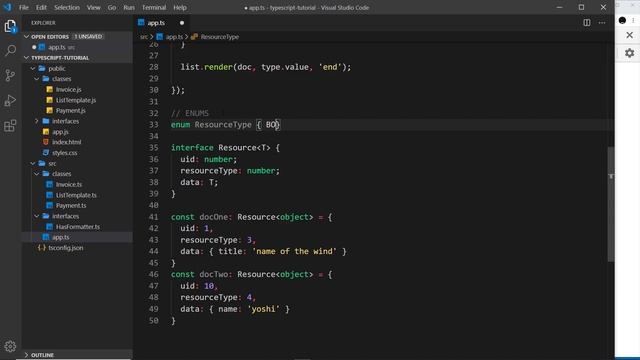The width and height of the screenshot is (640, 360).
Task: Open the Explorer view in activity bar
Action: [x=10, y=27]
